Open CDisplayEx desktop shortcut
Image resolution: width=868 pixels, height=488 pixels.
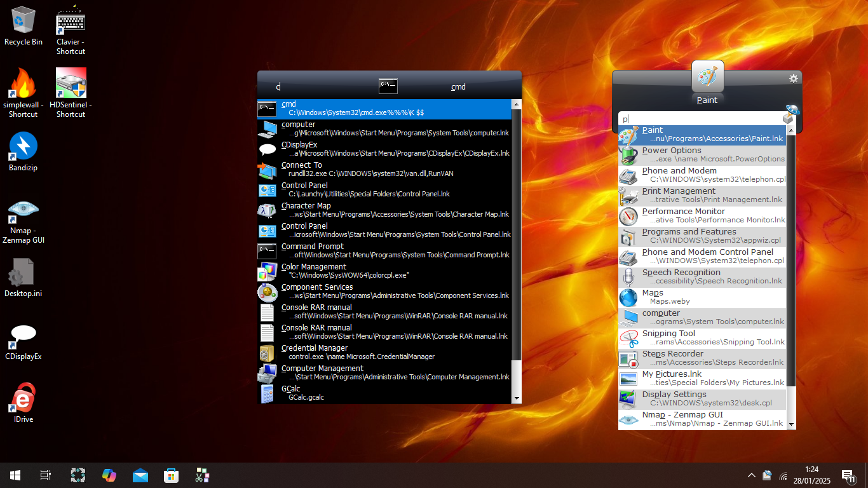coord(24,341)
